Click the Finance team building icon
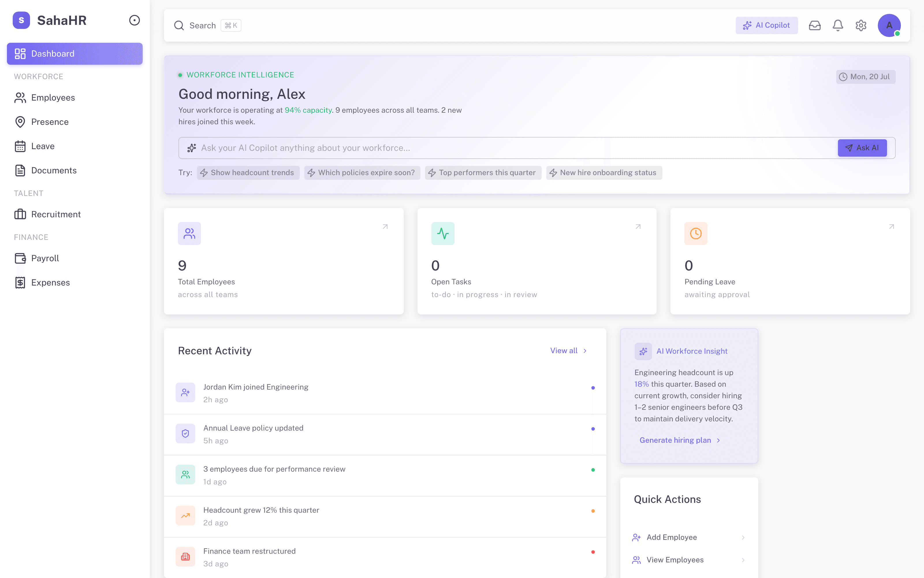 point(186,557)
